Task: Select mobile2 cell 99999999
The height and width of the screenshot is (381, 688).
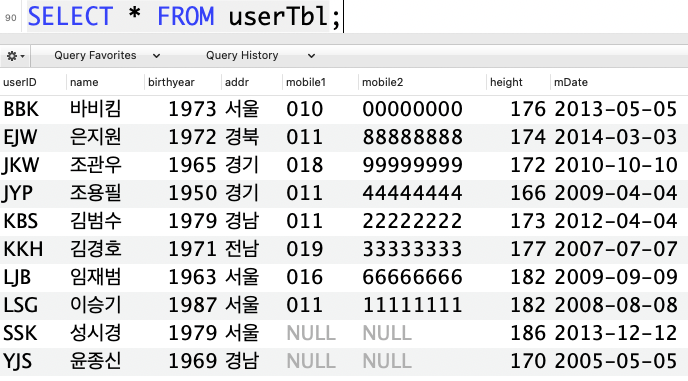Action: pyautogui.click(x=412, y=165)
